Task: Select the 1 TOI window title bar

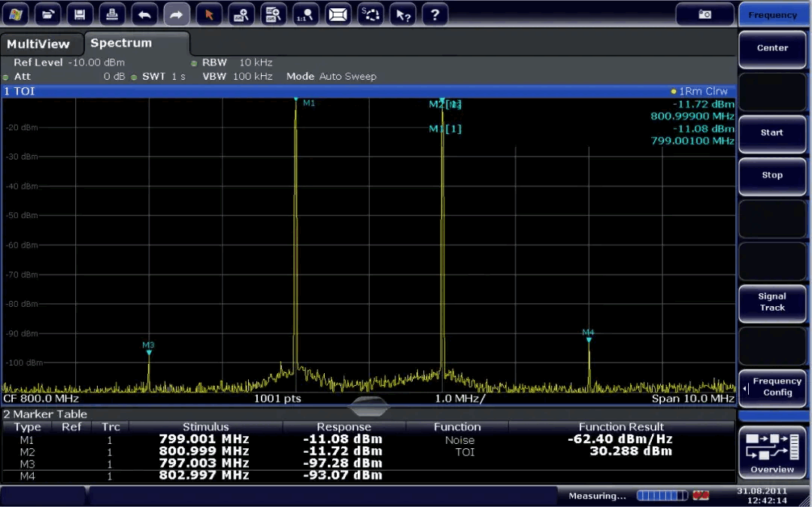Action: point(368,91)
